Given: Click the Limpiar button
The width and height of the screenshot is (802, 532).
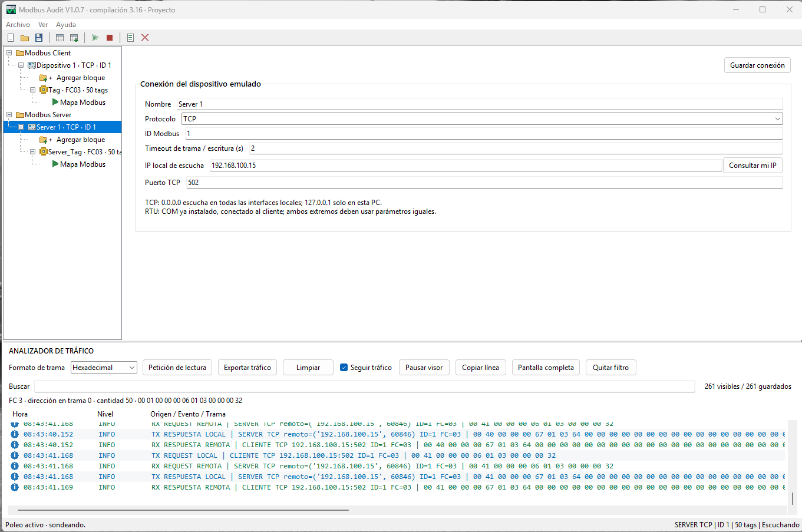Looking at the screenshot, I should click(308, 368).
